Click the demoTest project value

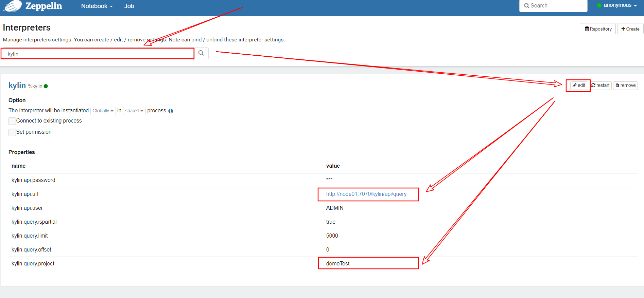click(338, 264)
